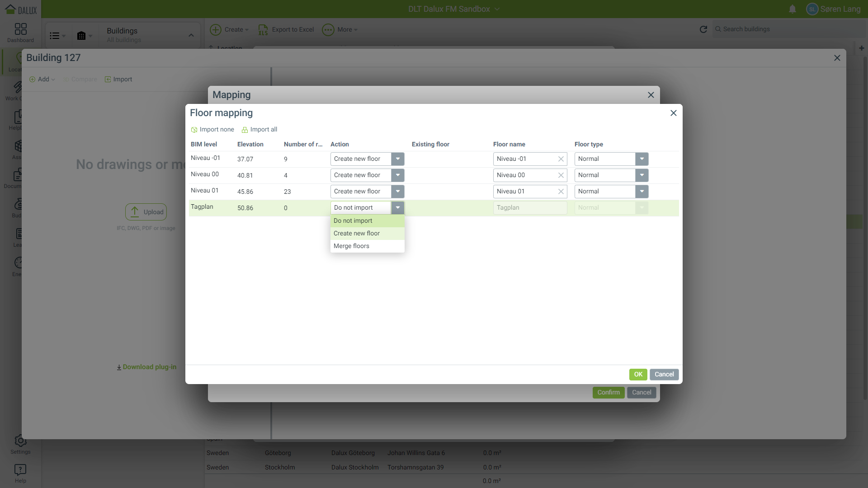
Task: Open Floor type dropdown for Niveau 01
Action: (642, 192)
